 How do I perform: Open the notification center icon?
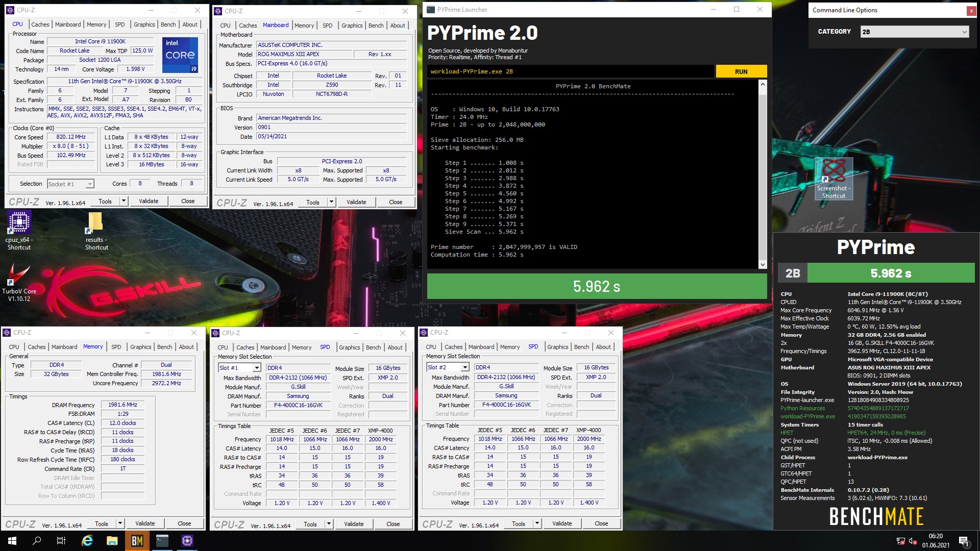(964, 541)
